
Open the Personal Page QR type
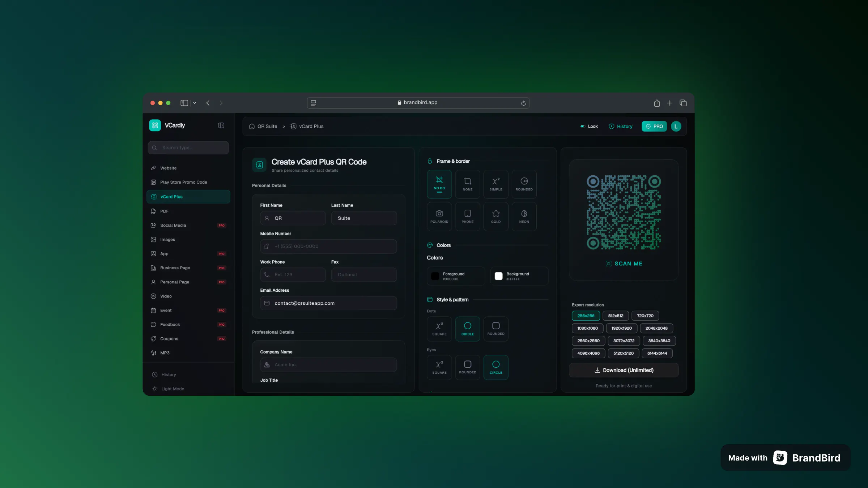188,282
